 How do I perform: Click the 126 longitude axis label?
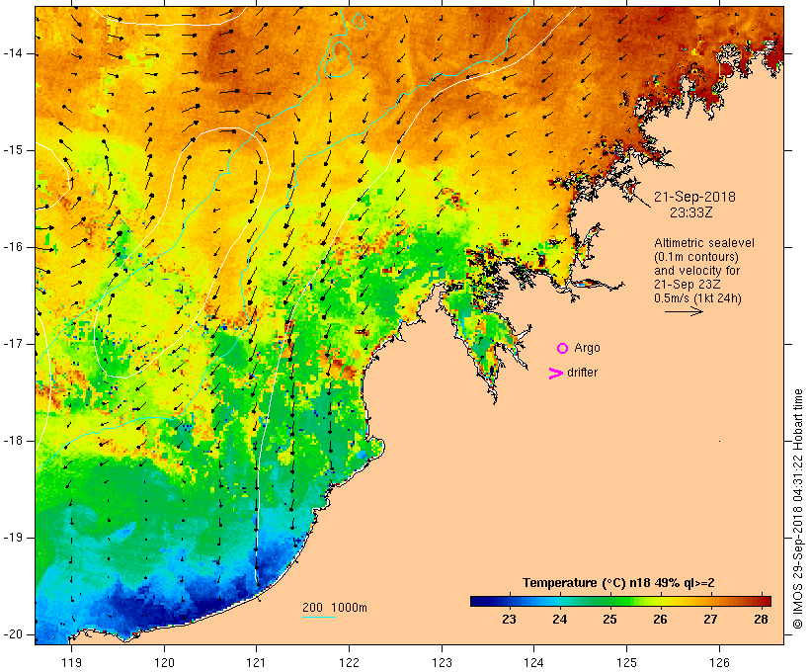719,662
